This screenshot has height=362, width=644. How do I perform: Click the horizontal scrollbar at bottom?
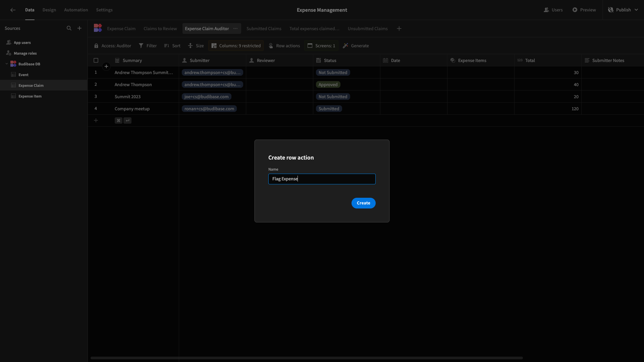coord(307,358)
